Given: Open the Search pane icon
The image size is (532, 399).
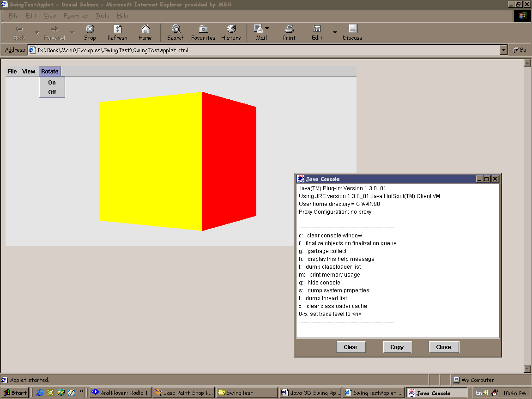Looking at the screenshot, I should click(x=176, y=29).
